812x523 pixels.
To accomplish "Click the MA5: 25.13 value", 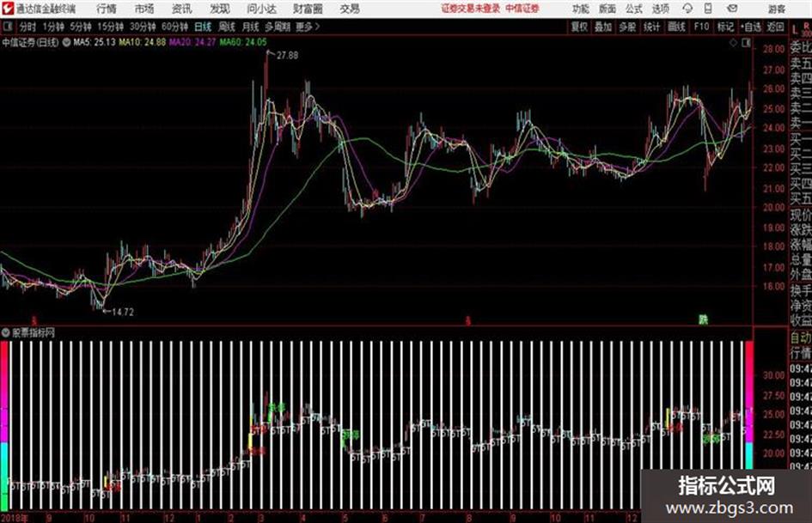I will pos(95,42).
